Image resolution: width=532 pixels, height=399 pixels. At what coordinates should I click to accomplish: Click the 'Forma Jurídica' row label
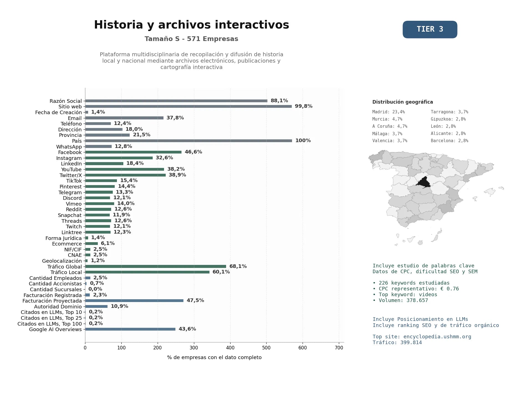pos(64,238)
